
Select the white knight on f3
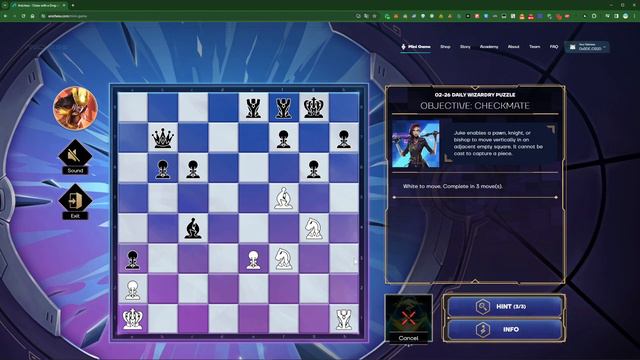(x=284, y=259)
